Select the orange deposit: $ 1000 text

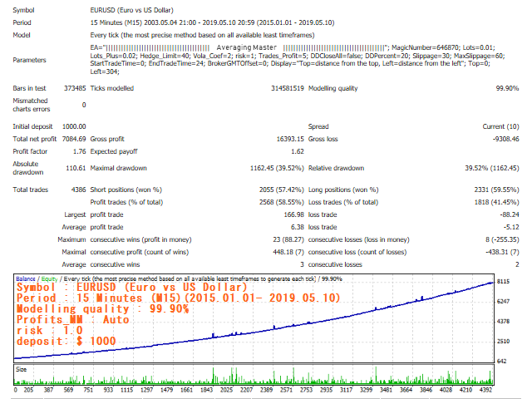[66, 342]
